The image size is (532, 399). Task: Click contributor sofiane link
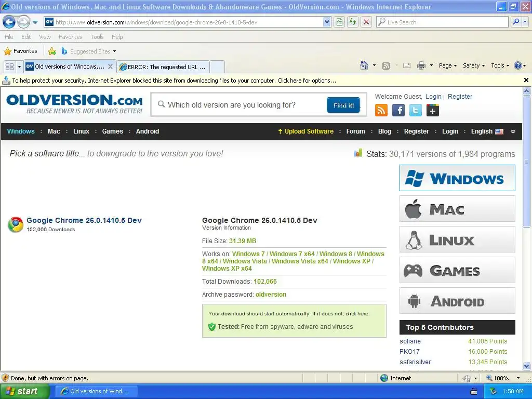click(410, 341)
